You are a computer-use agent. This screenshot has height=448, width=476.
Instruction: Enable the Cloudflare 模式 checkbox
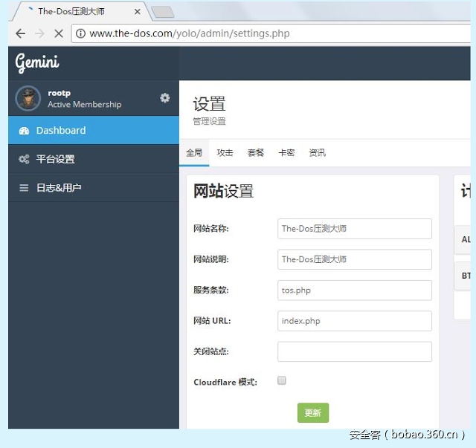(282, 380)
